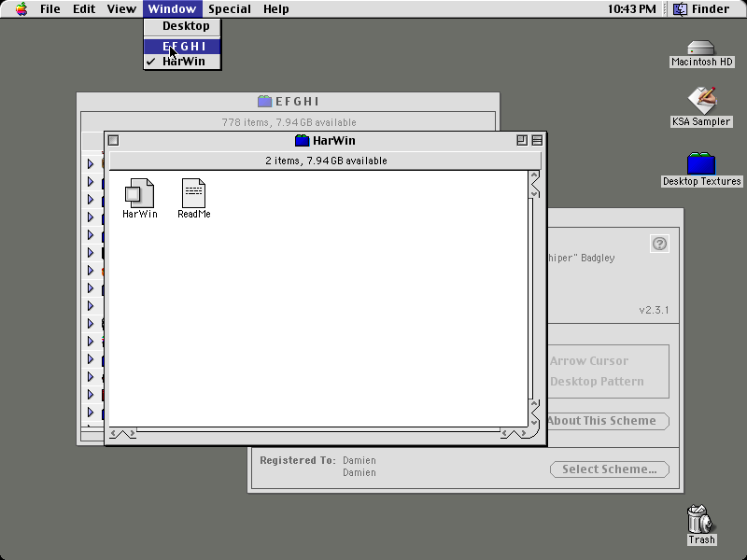Open the Apple menu
The height and width of the screenshot is (560, 747).
coord(21,9)
